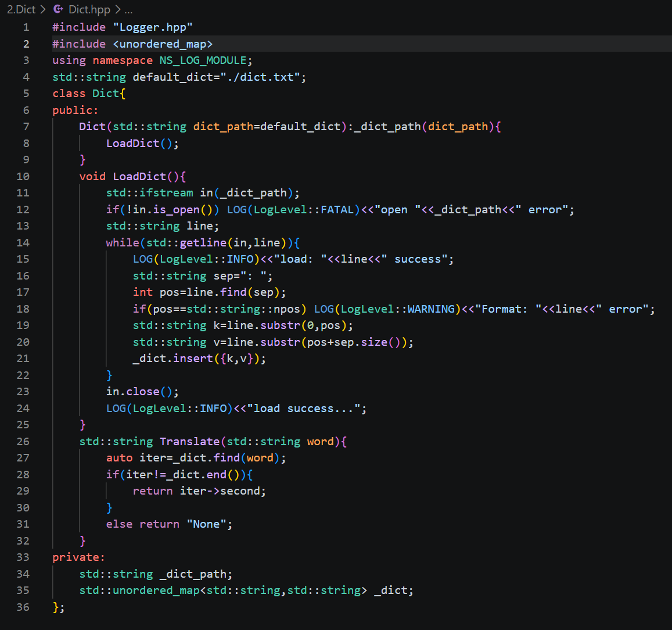
Task: Click line number 1 in gutter
Action: pos(26,27)
